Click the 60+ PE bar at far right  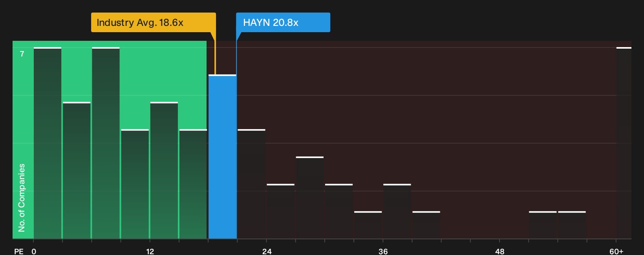(624, 143)
